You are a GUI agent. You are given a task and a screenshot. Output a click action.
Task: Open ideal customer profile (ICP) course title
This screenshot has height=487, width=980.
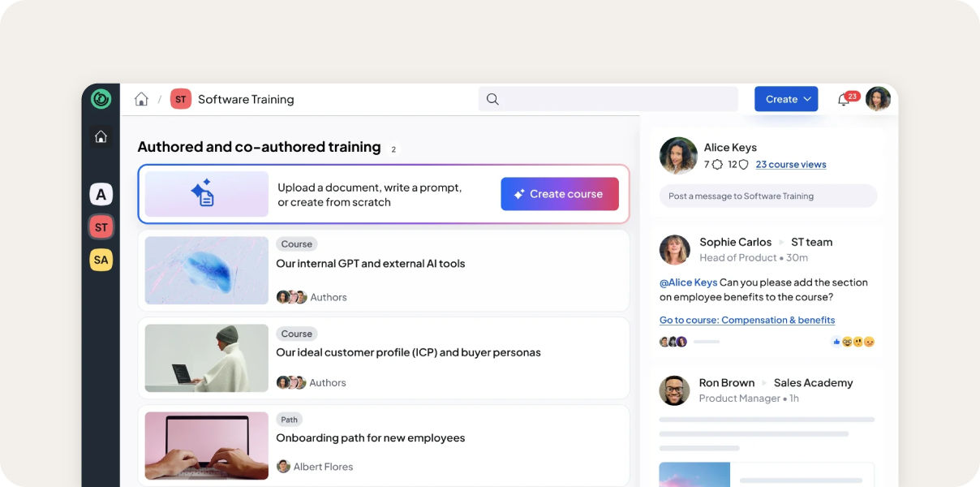(408, 352)
